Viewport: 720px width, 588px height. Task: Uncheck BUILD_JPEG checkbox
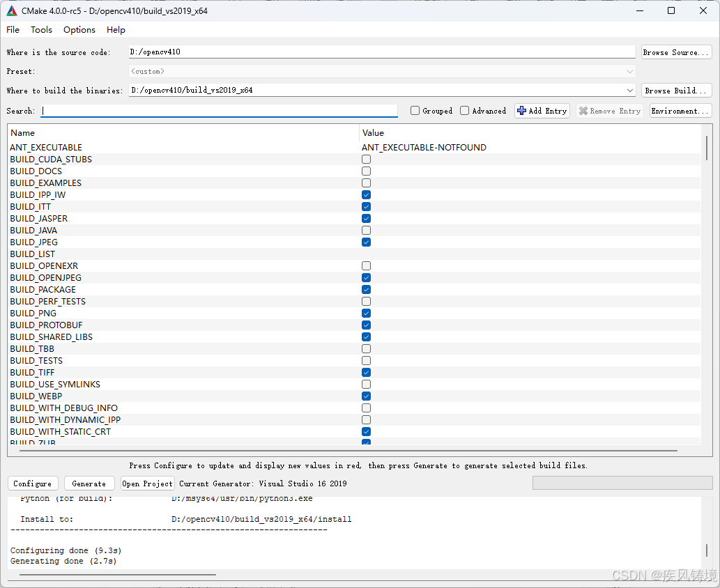(366, 242)
